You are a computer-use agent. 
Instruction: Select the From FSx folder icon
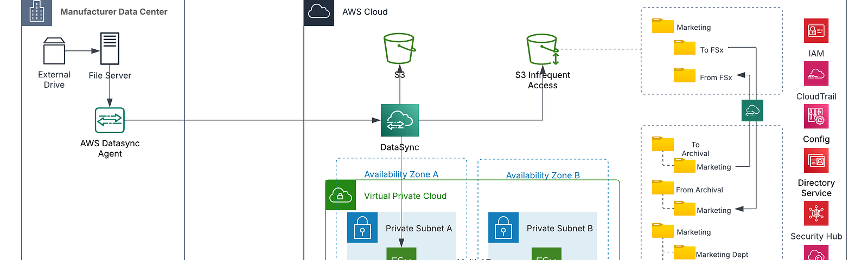684,75
